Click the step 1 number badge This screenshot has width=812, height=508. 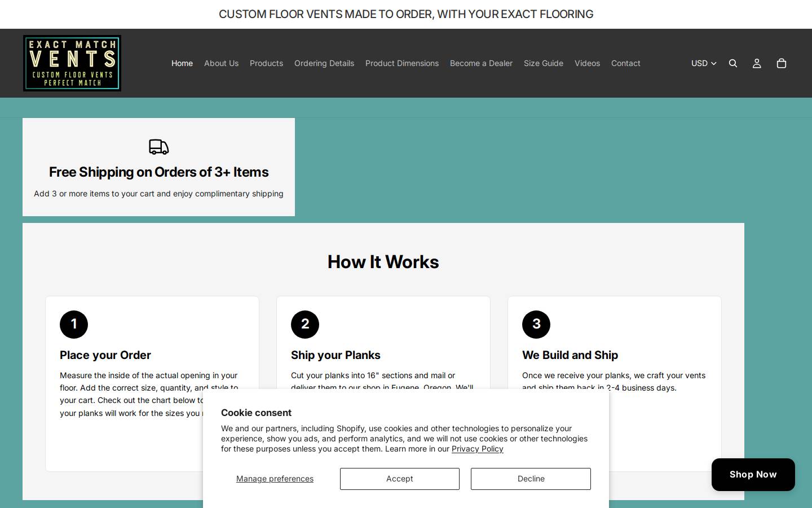pyautogui.click(x=74, y=325)
